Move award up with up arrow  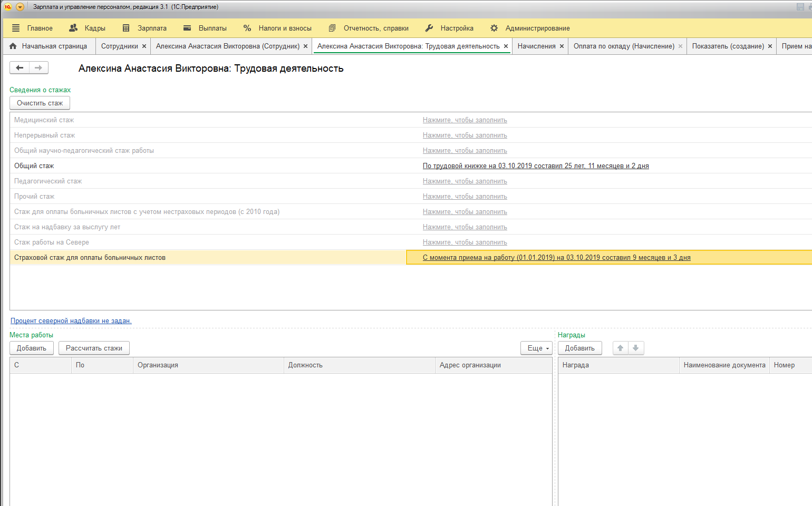pyautogui.click(x=621, y=348)
